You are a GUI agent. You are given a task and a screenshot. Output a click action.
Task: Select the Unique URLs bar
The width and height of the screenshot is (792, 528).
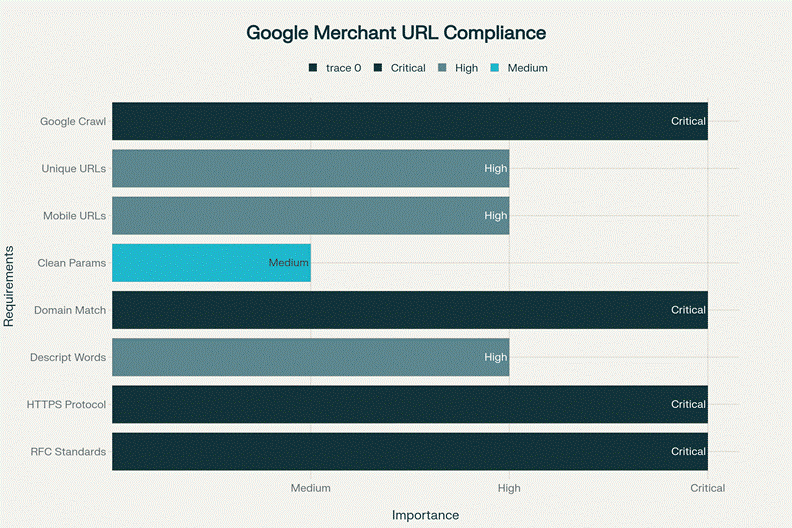pos(311,168)
